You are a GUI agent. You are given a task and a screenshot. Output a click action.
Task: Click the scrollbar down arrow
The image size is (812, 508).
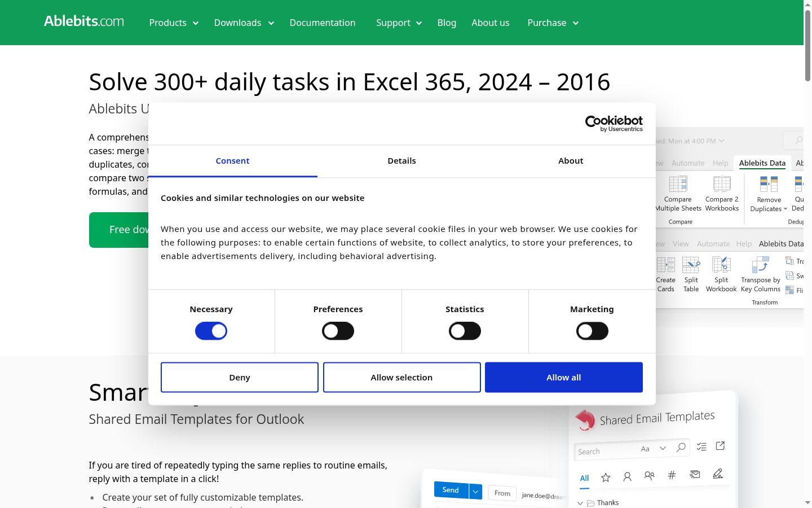(807, 503)
